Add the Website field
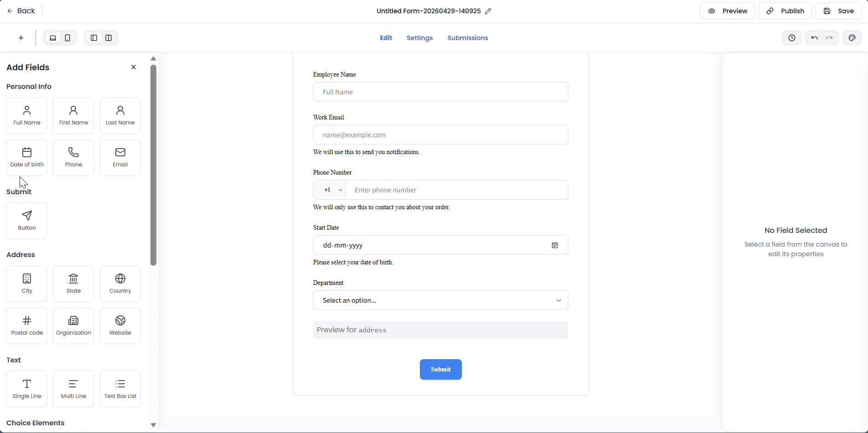Screen dimensions: 868x433 click(120, 326)
